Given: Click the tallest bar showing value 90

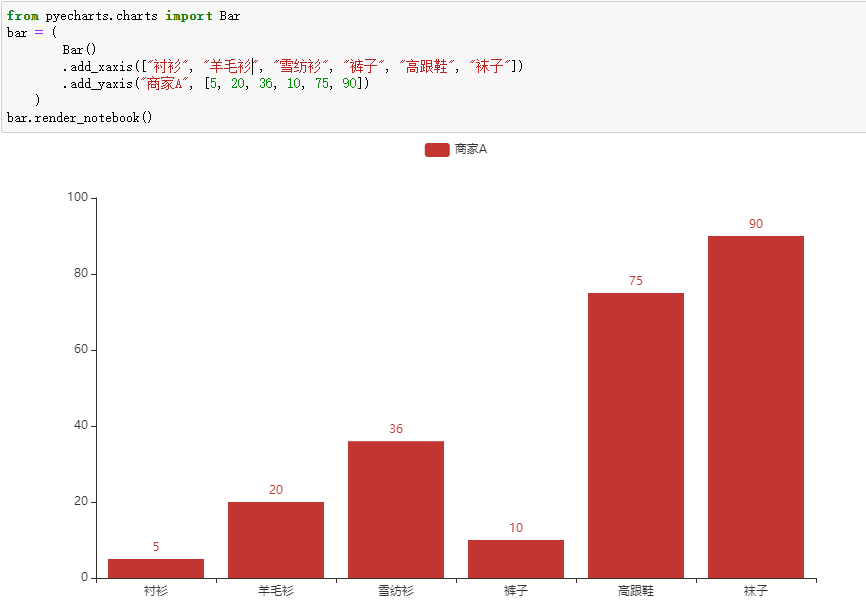Looking at the screenshot, I should (756, 400).
